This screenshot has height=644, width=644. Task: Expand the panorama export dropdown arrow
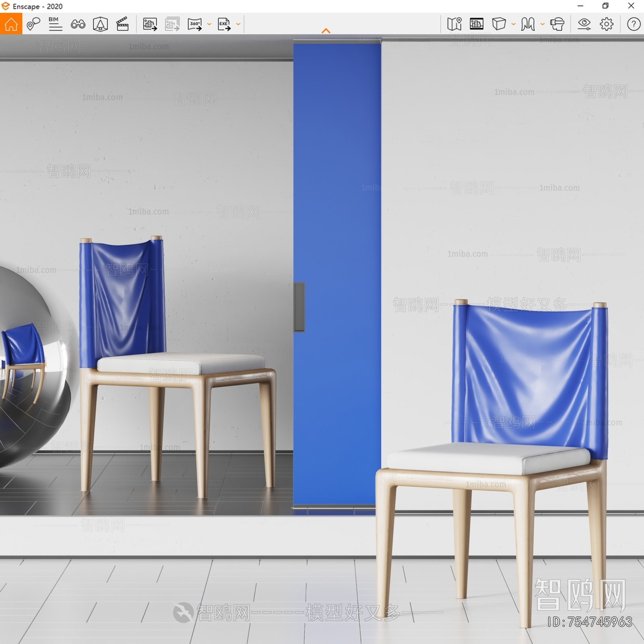tap(209, 24)
